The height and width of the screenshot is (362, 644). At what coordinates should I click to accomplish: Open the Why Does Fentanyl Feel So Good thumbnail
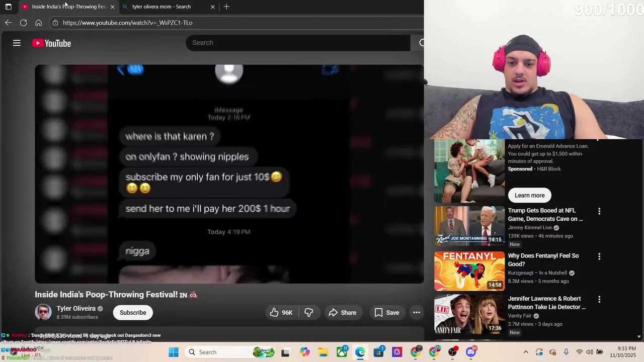tap(469, 271)
